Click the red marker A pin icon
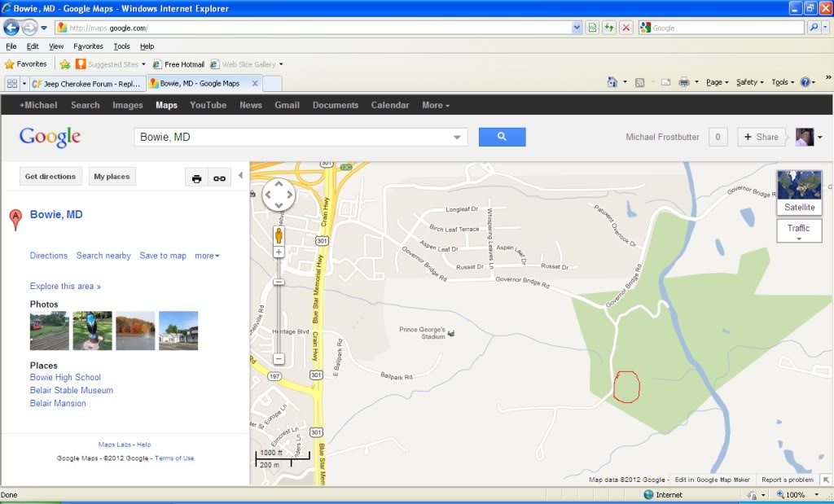 pyautogui.click(x=15, y=220)
